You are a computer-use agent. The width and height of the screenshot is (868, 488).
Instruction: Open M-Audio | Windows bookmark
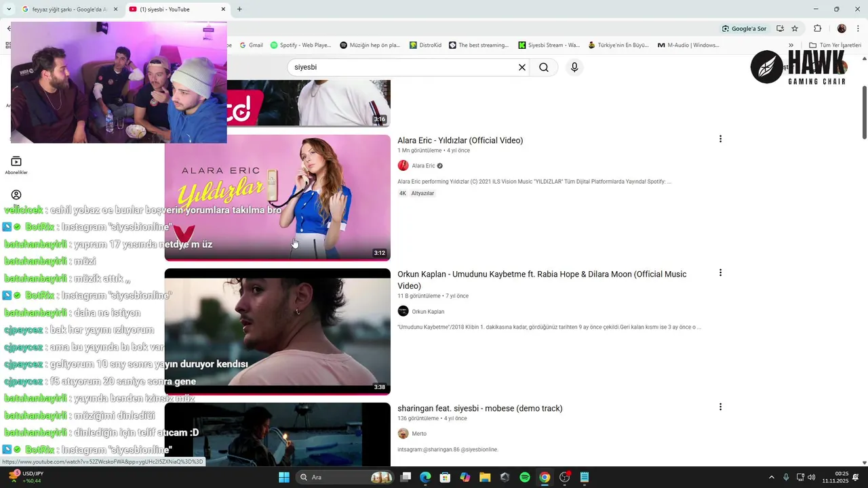pos(688,45)
